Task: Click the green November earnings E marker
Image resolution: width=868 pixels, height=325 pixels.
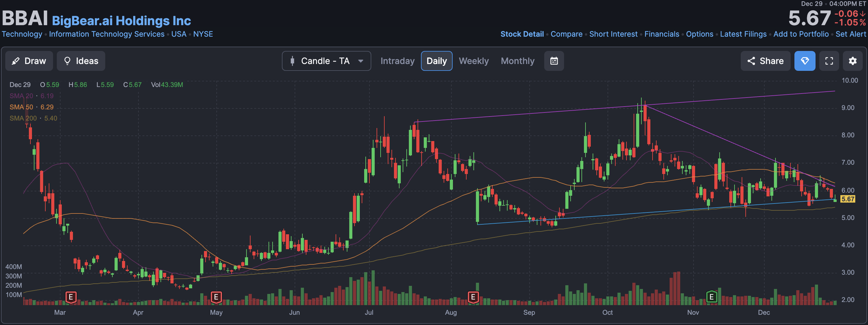Action: coord(711,297)
